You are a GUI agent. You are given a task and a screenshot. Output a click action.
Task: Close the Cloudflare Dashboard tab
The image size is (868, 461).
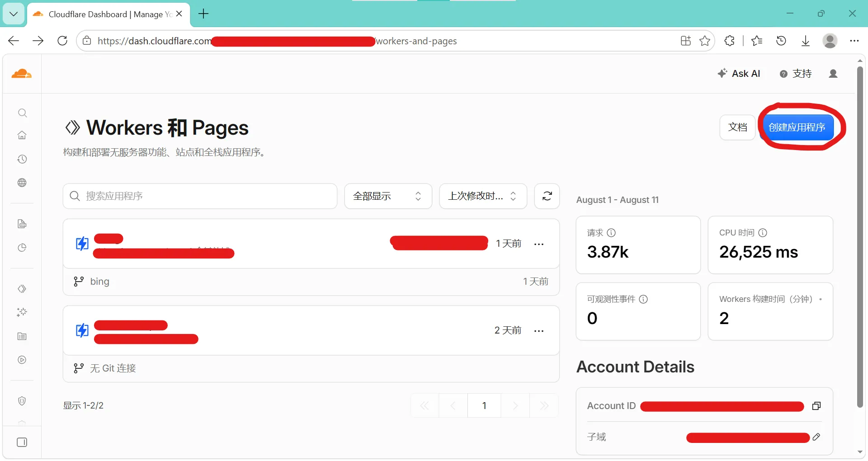click(179, 14)
